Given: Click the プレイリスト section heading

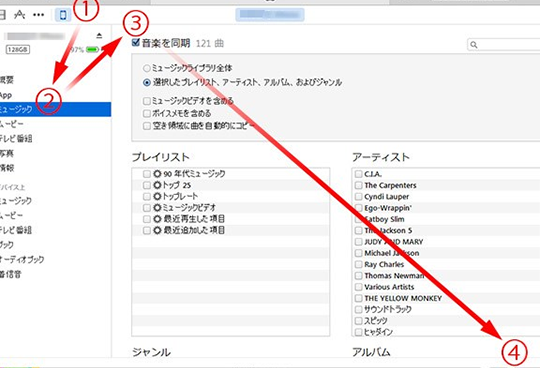Looking at the screenshot, I should click(x=161, y=157).
